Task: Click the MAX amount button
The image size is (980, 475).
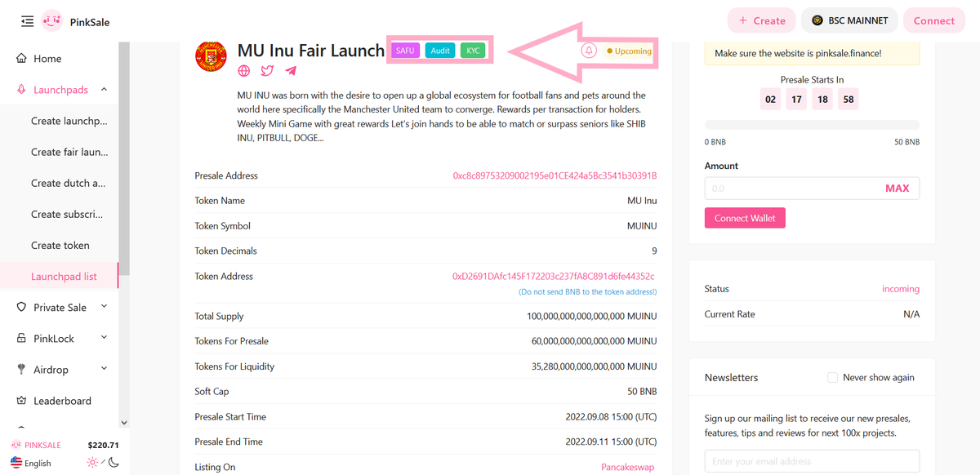Action: coord(897,189)
